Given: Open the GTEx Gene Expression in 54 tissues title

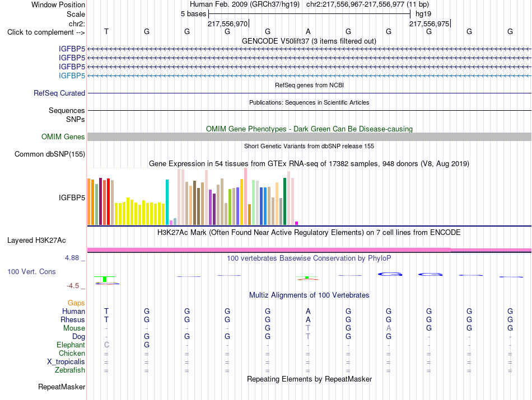Looking at the screenshot, I should [x=309, y=164].
